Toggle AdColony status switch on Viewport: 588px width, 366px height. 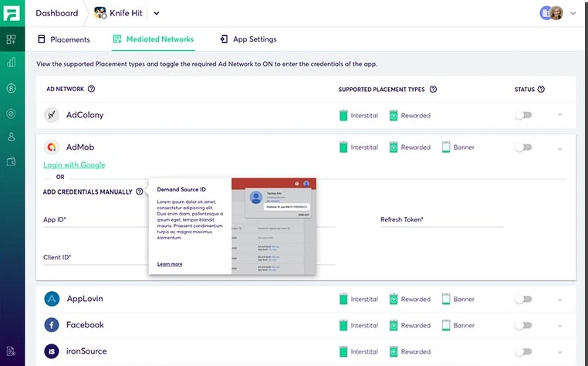click(x=523, y=115)
